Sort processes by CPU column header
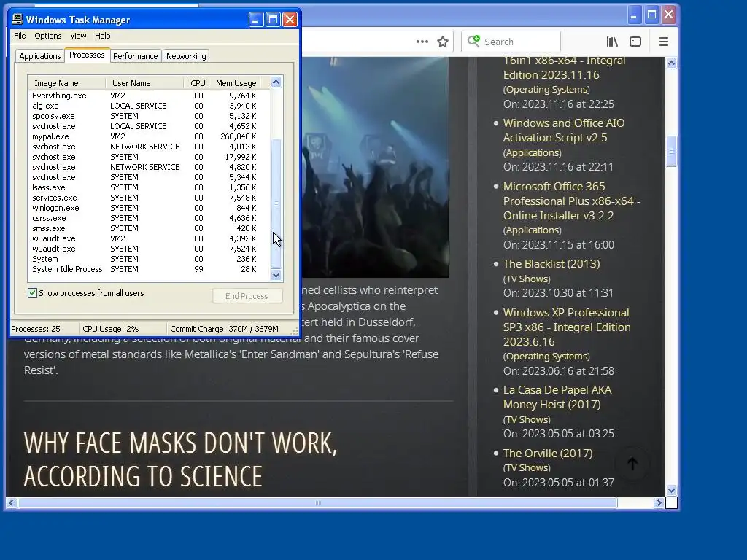This screenshot has width=747, height=560. (197, 83)
